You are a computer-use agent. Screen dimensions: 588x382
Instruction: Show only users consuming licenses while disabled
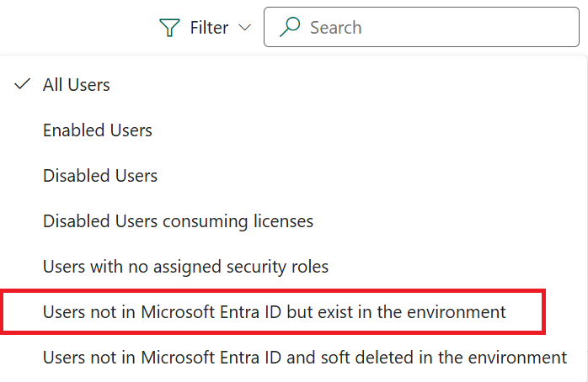coord(178,221)
